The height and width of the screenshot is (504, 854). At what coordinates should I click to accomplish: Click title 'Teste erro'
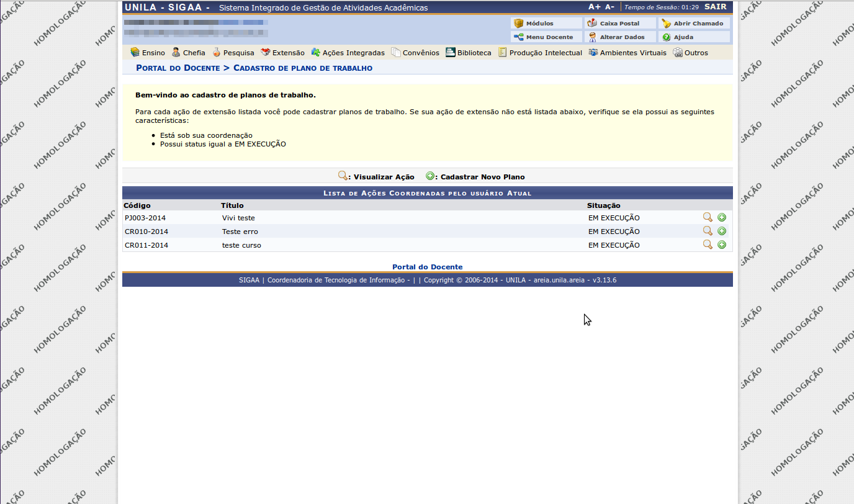coord(240,232)
